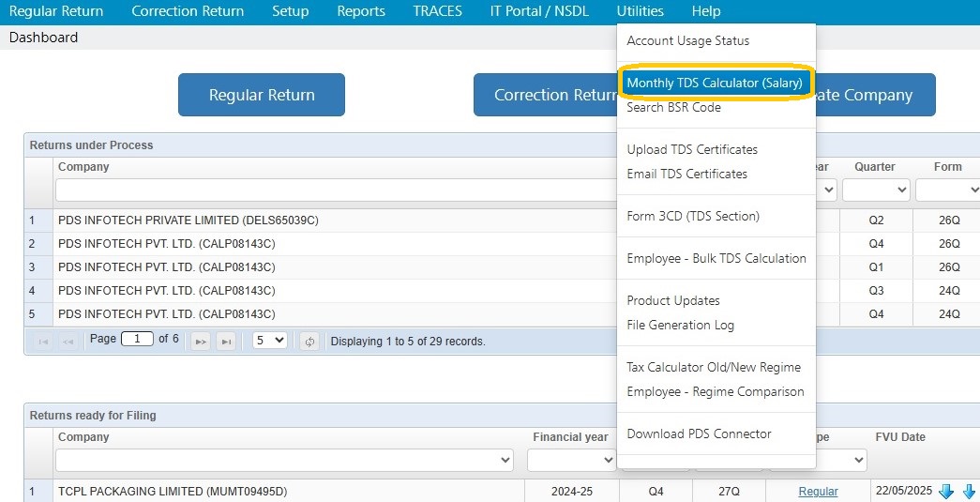This screenshot has height=502, width=980.
Task: Download FVU file for TCPL Packaging
Action: click(x=946, y=492)
